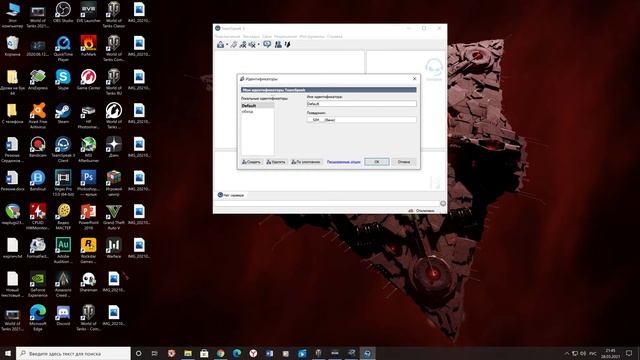Open Windows Start menu
Image resolution: width=640 pixels, height=360 pixels.
coord(8,353)
